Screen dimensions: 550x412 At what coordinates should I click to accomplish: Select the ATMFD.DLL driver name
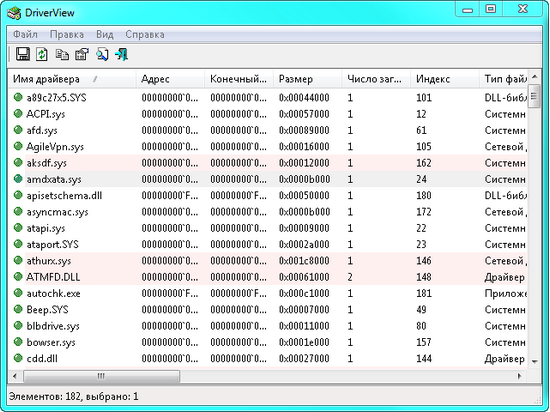coord(53,277)
